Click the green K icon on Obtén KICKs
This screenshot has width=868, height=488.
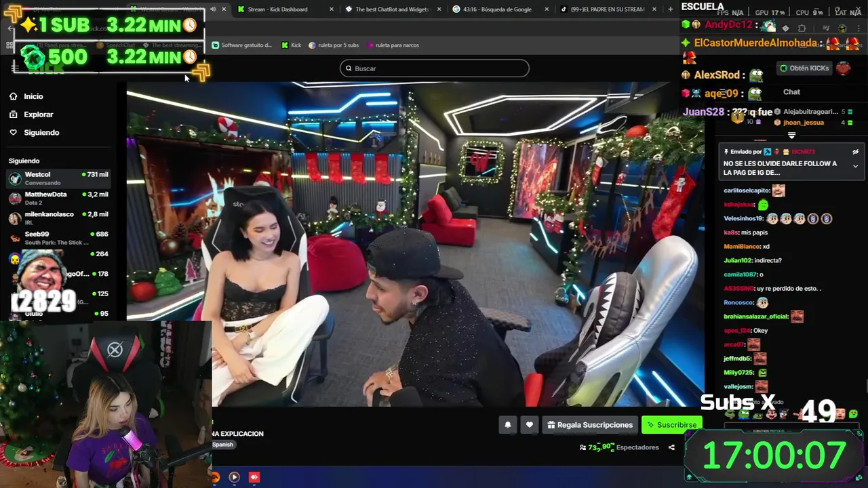(784, 68)
